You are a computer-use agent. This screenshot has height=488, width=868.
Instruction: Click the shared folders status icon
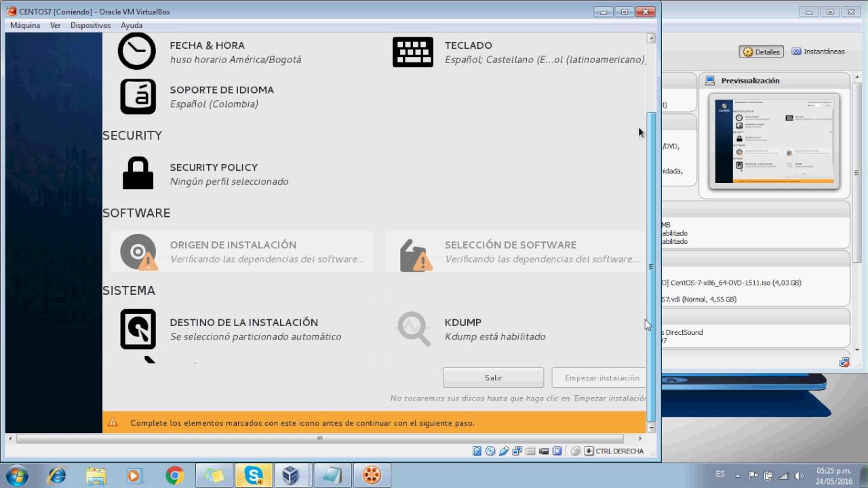click(x=530, y=451)
